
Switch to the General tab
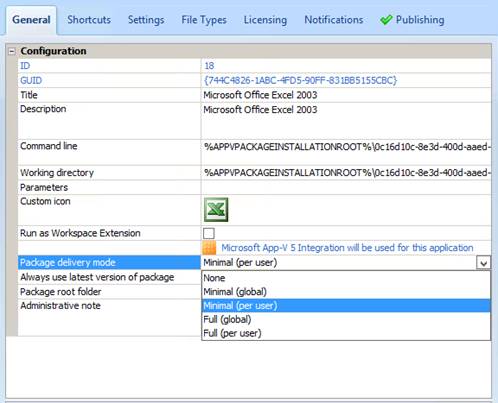31,20
